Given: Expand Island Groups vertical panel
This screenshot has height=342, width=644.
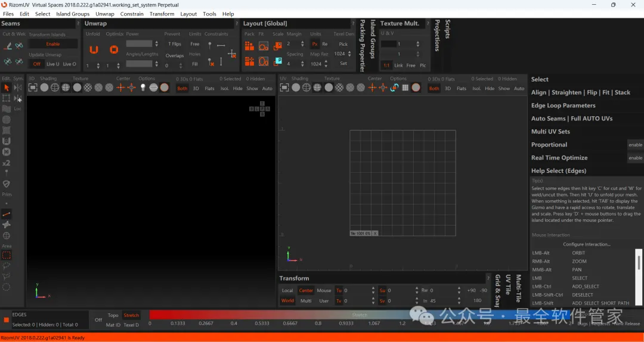Looking at the screenshot, I should [373, 39].
